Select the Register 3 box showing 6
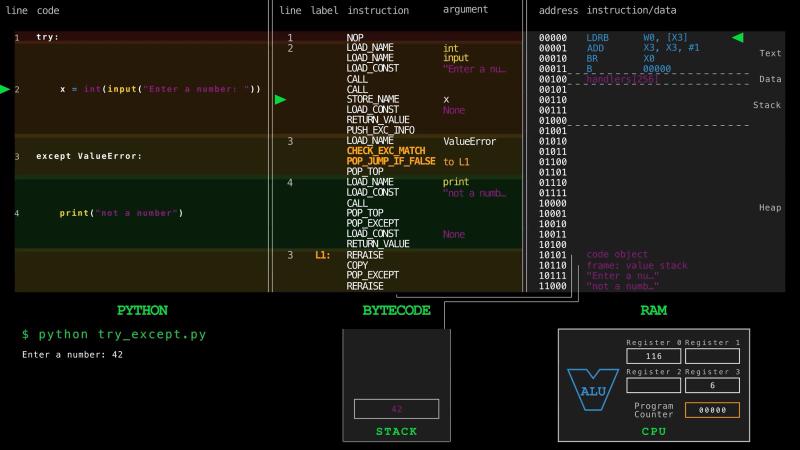This screenshot has width=800, height=450. [x=712, y=385]
